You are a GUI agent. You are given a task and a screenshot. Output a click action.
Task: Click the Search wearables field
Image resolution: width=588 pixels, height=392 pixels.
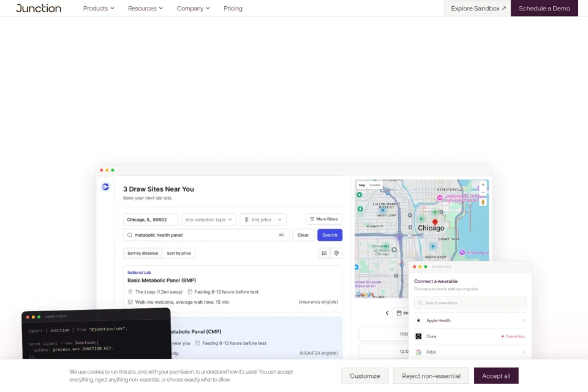(470, 303)
